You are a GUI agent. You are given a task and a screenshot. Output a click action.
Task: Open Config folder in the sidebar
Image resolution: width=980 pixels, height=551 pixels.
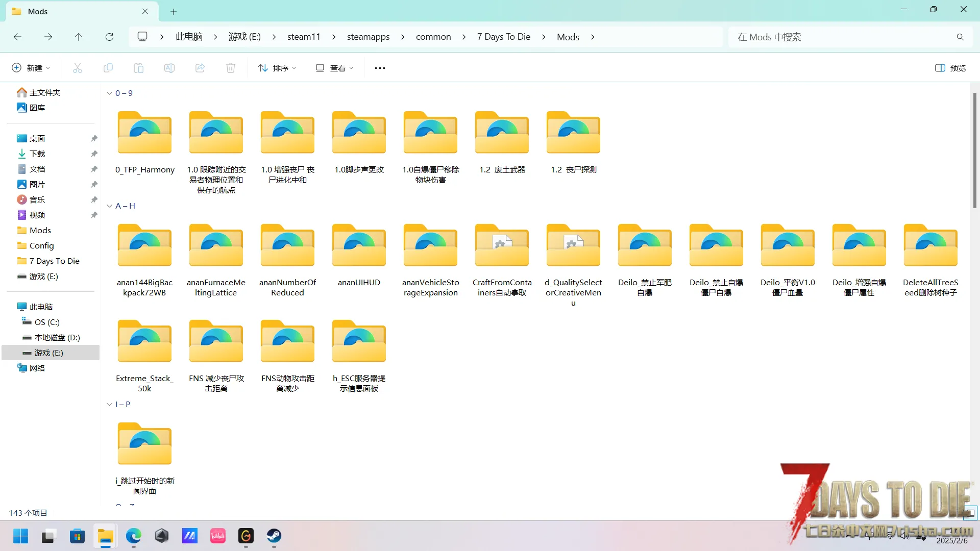point(36,245)
